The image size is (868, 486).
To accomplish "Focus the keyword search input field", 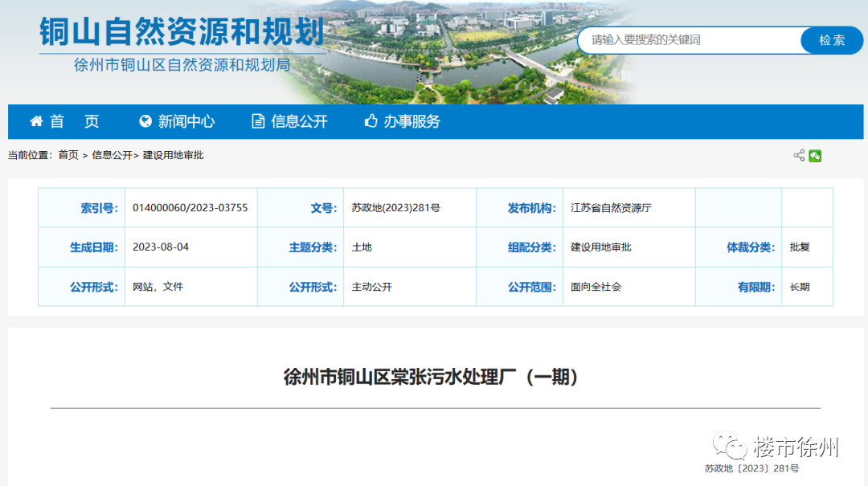I will tap(690, 40).
